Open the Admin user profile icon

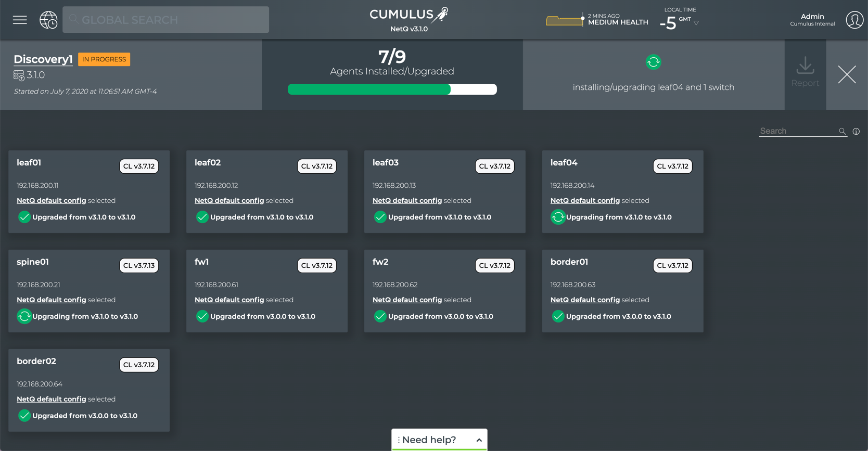(x=854, y=20)
